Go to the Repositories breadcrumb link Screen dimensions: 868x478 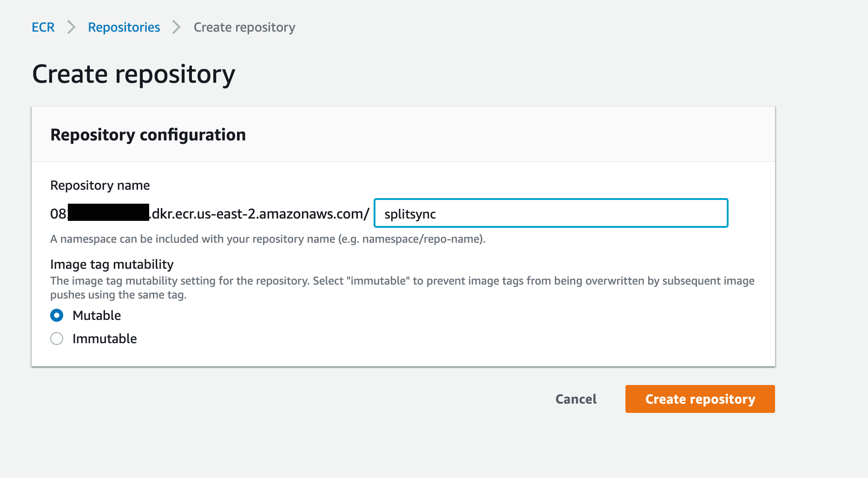point(124,27)
